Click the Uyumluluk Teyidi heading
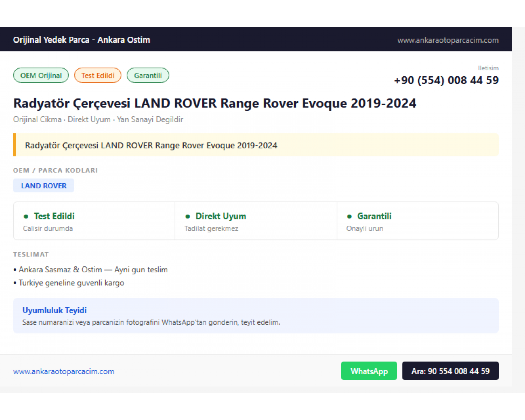Image resolution: width=525 pixels, height=420 pixels. point(55,310)
